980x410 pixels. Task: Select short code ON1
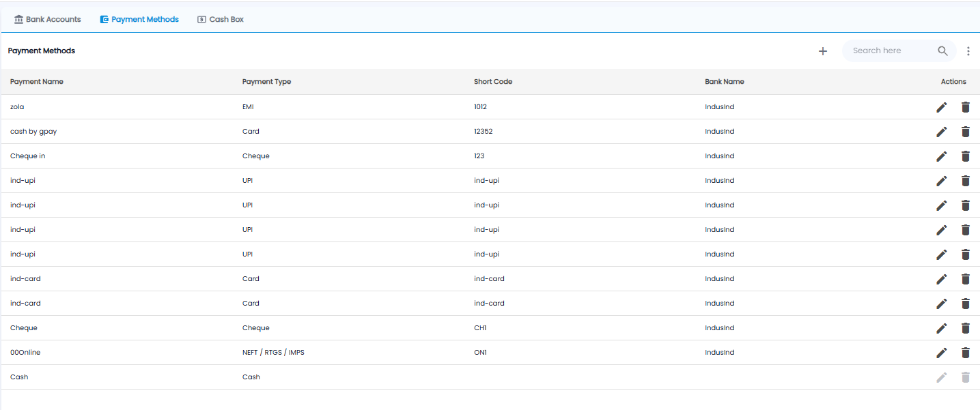click(x=480, y=353)
